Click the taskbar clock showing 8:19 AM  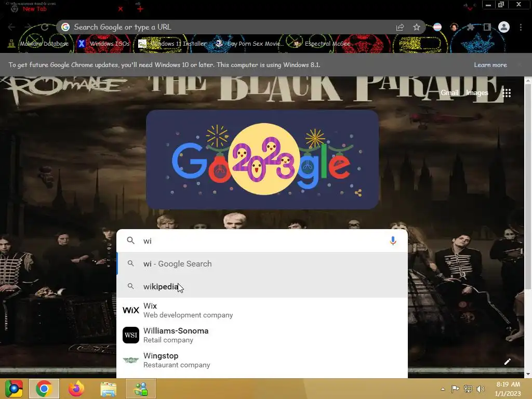(x=508, y=389)
